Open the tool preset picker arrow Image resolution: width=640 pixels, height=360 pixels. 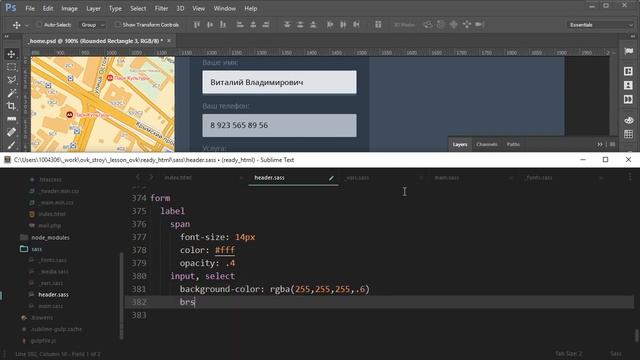tap(27, 25)
